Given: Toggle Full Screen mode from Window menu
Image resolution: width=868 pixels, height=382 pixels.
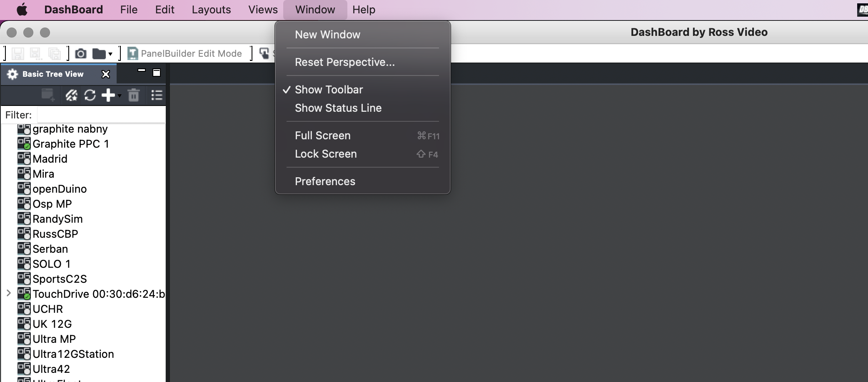Looking at the screenshot, I should (x=322, y=136).
